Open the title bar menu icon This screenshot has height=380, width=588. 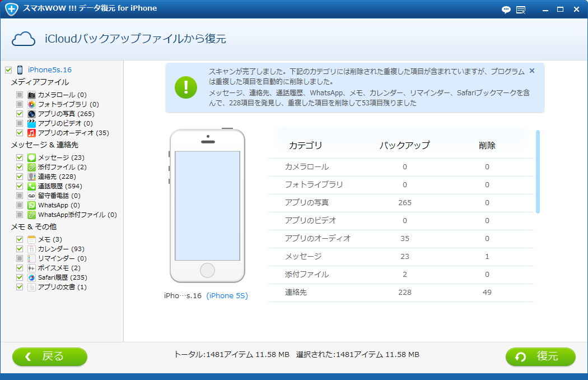pos(520,10)
